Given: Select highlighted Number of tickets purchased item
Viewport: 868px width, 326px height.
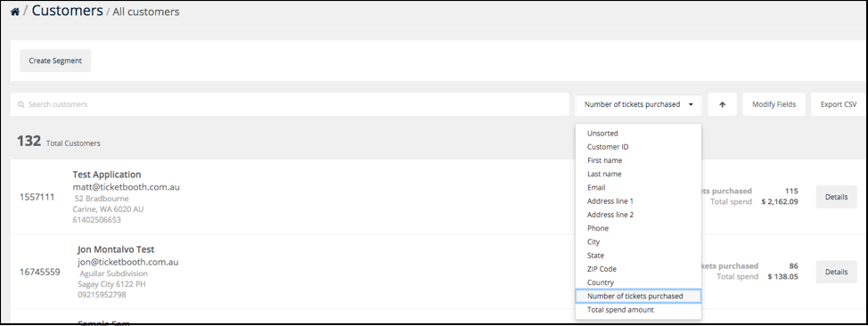Looking at the screenshot, I should (638, 296).
